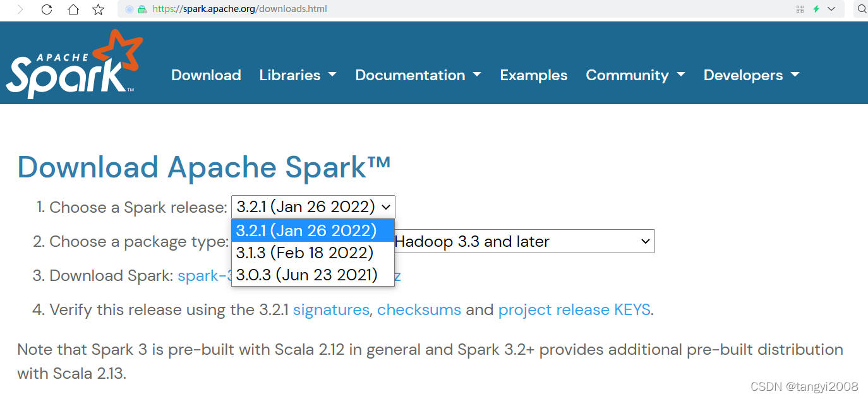Click the spark download file link

tap(204, 276)
